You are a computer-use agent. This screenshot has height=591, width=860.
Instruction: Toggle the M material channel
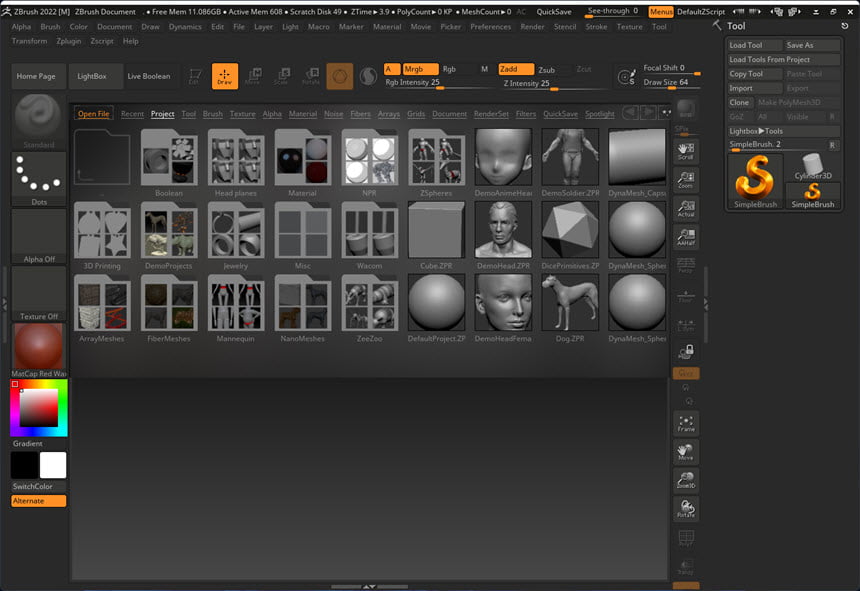[484, 69]
